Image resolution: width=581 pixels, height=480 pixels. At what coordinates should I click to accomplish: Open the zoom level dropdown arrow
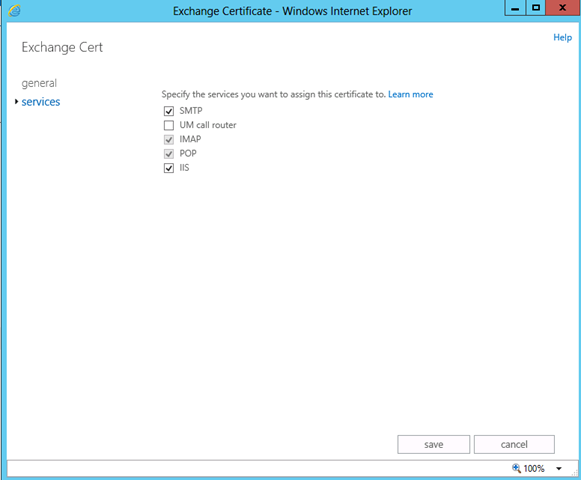coord(559,469)
